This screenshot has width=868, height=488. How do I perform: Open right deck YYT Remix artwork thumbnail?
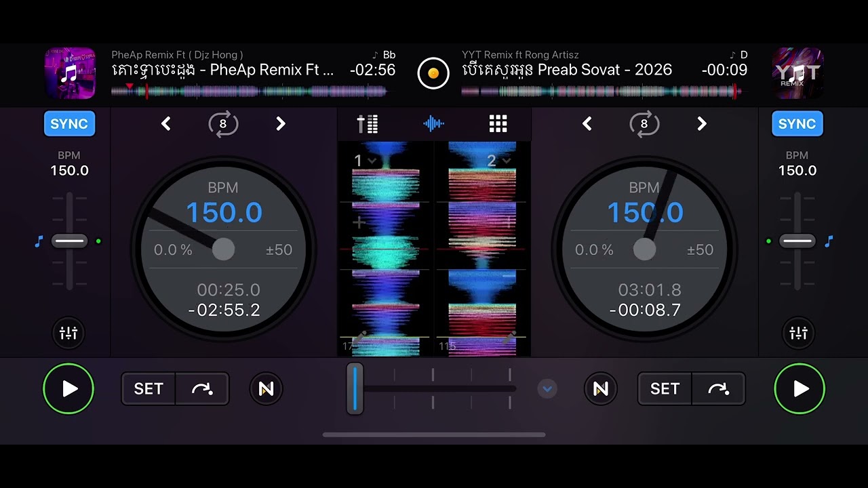point(797,73)
